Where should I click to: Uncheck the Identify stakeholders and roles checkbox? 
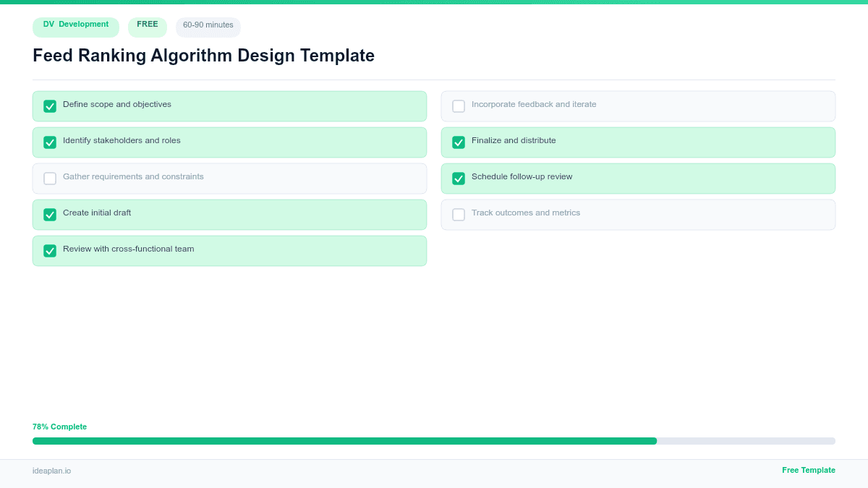50,142
